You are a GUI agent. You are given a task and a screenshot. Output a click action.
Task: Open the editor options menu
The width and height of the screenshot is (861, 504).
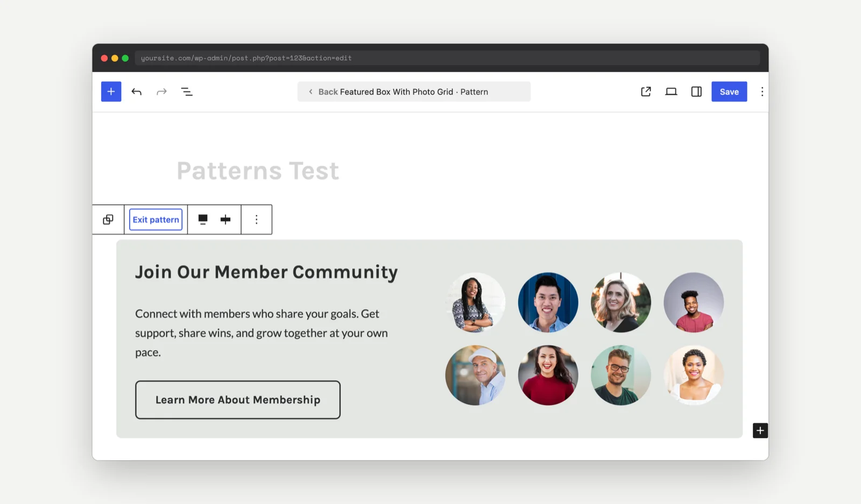tap(762, 91)
